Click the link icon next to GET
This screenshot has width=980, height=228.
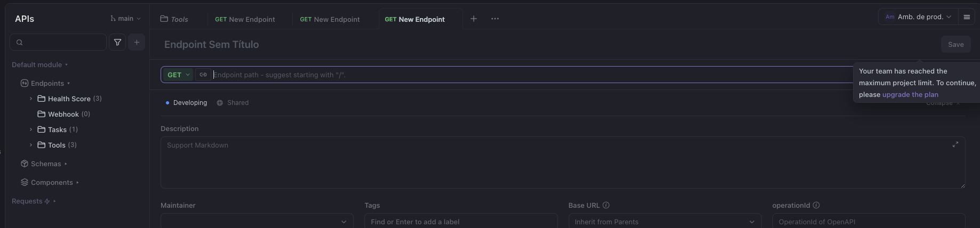pos(203,75)
